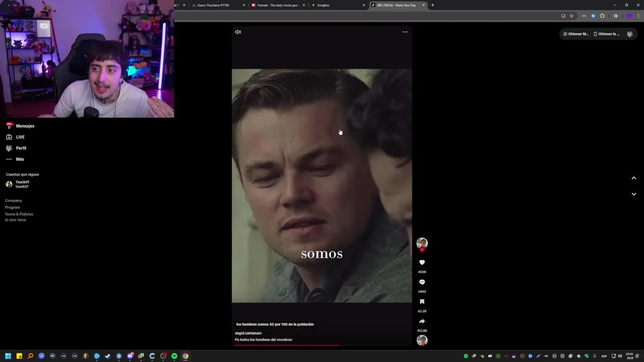
Task: Open Spotify icon in system tray
Action: pos(466,356)
